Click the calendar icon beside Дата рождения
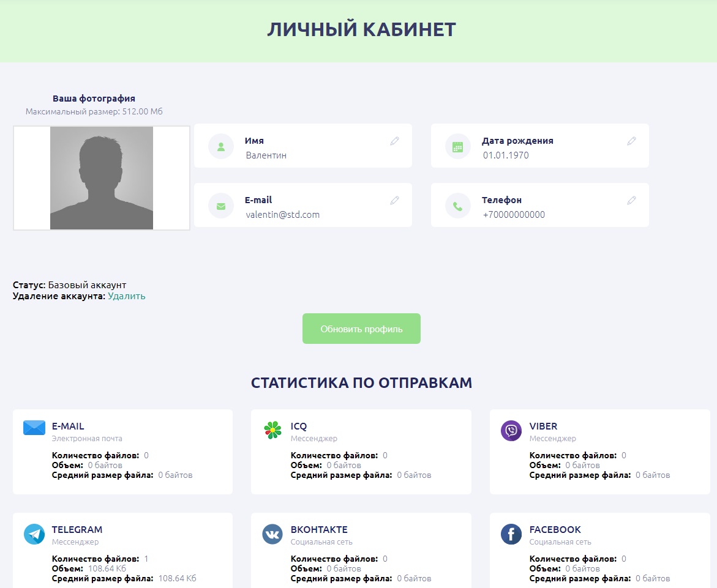 (458, 147)
